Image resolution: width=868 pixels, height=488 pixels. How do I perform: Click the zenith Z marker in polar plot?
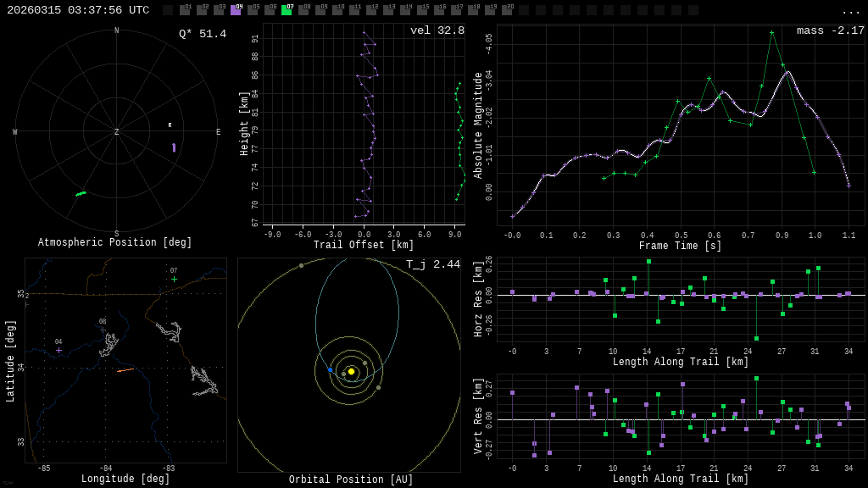tap(117, 132)
